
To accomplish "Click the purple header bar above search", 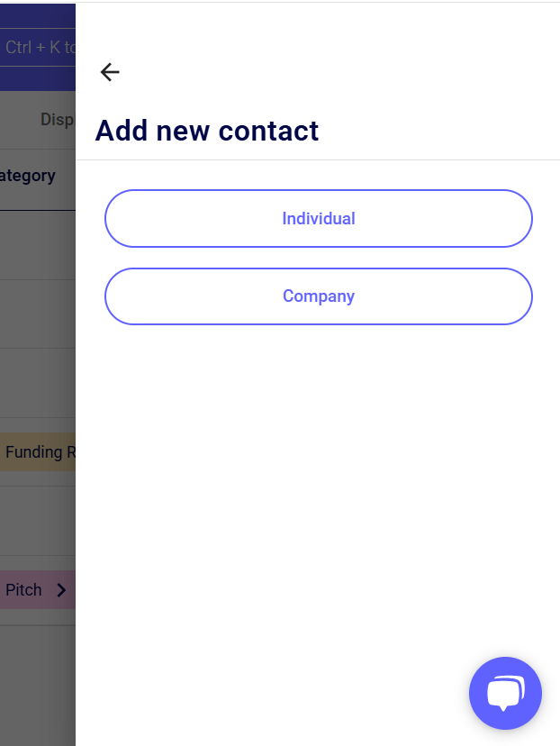I will (x=37, y=13).
